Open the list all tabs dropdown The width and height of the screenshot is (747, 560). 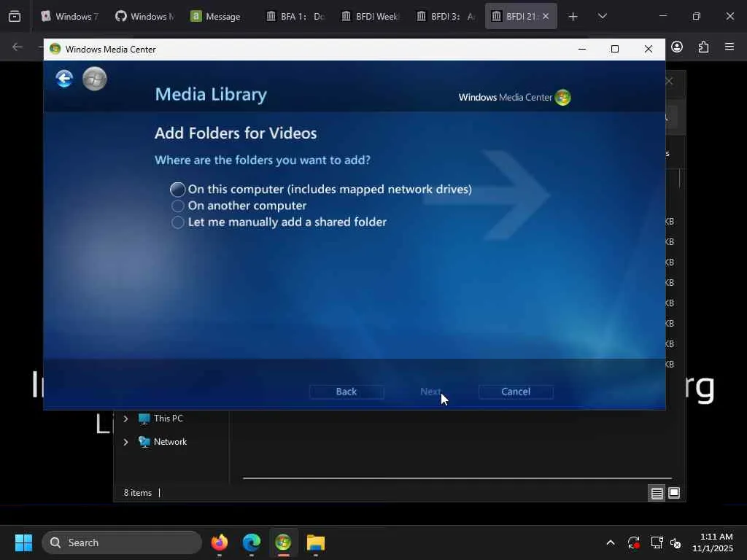pyautogui.click(x=602, y=17)
